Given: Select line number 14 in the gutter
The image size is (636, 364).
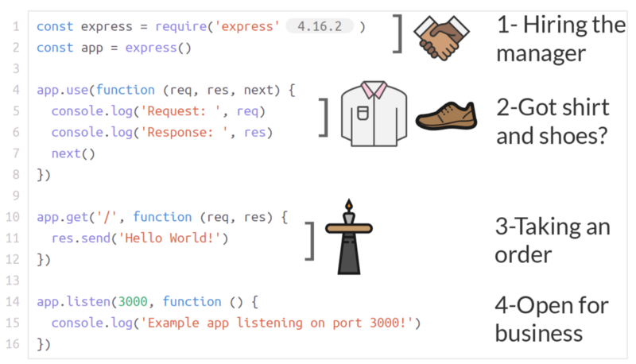Looking at the screenshot, I should 14,302.
